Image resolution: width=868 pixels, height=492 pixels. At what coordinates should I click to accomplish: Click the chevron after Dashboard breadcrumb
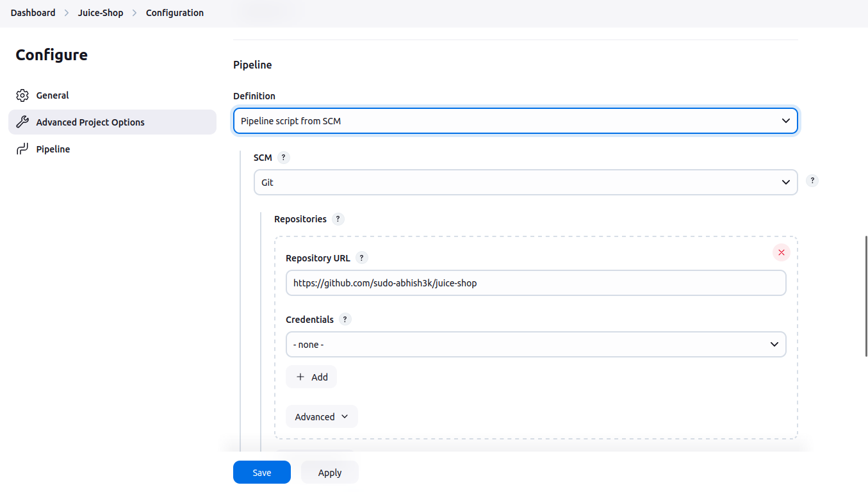point(67,13)
